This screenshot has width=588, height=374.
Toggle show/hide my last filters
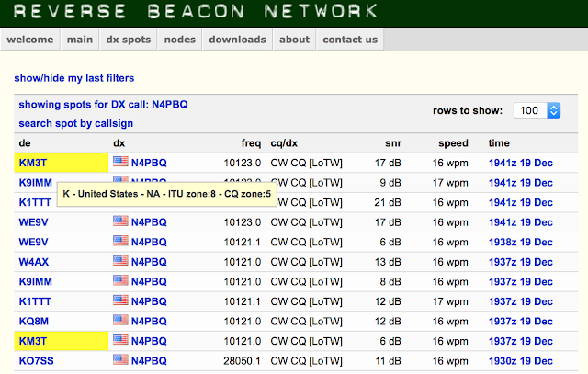[73, 78]
